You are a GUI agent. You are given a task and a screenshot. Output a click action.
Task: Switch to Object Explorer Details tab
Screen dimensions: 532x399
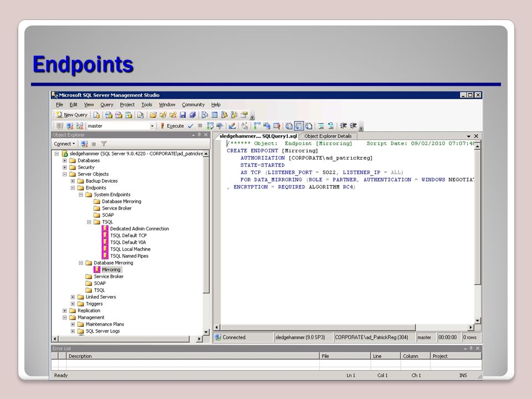click(x=328, y=136)
